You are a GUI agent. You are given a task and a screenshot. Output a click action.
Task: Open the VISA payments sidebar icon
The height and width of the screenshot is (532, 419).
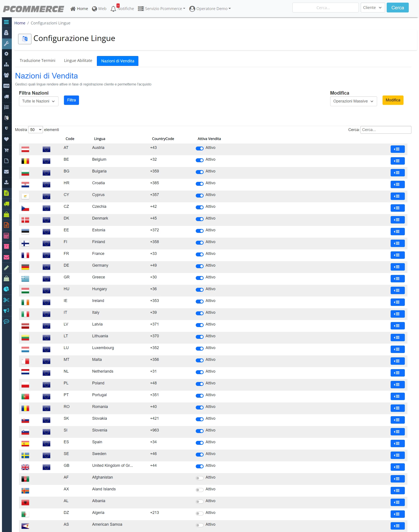6,86
